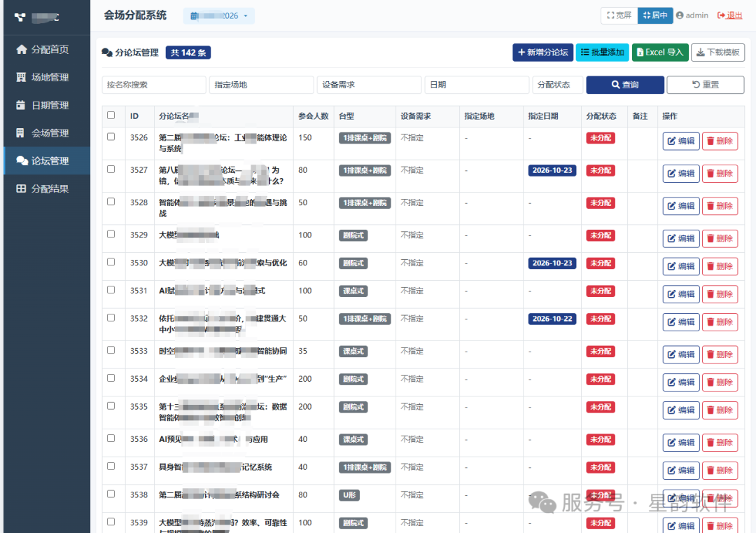Click the 参会人数 column header
The width and height of the screenshot is (756, 533).
pos(314,116)
